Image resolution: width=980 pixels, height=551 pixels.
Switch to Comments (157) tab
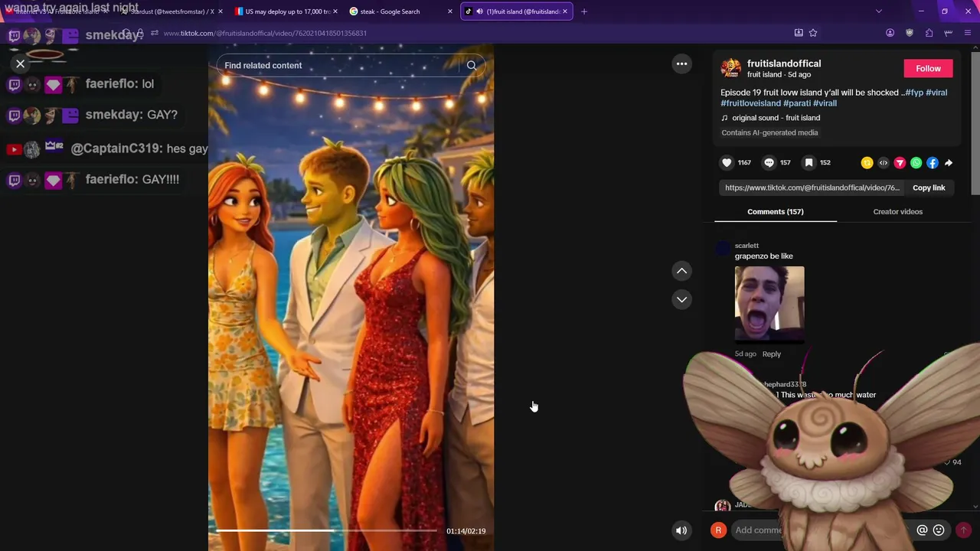click(x=775, y=211)
